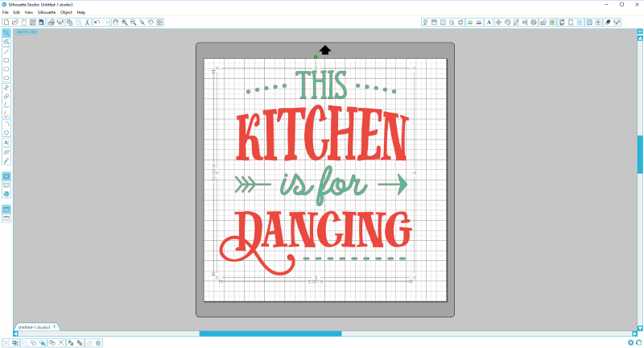Click the Delete X icon in bottom toolbar
The width and height of the screenshot is (644, 348).
[x=61, y=342]
